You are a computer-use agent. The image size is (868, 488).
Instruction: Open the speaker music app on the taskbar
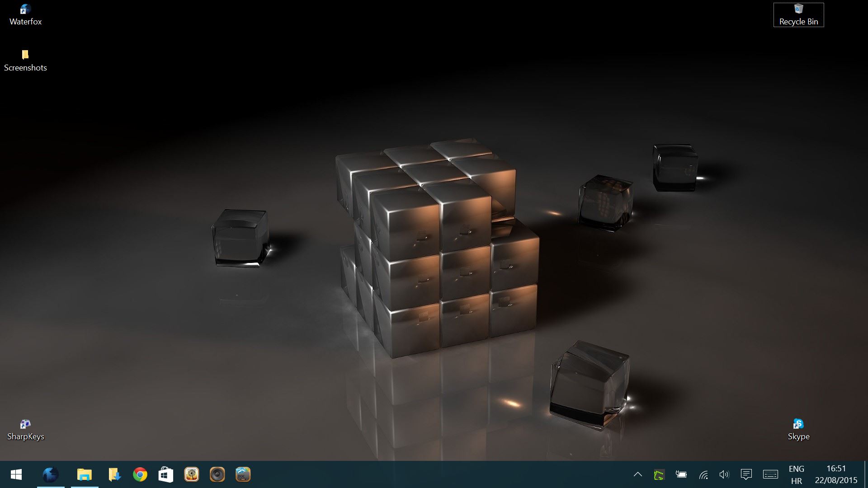coord(217,475)
